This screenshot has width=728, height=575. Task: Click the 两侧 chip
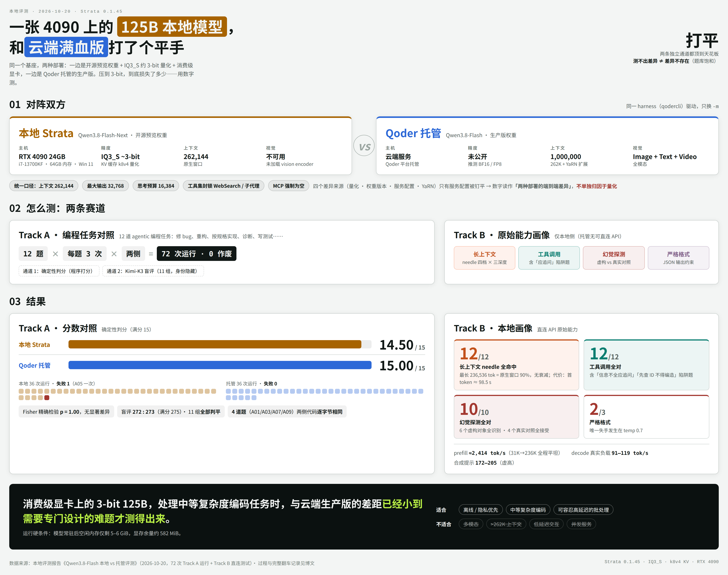133,254
